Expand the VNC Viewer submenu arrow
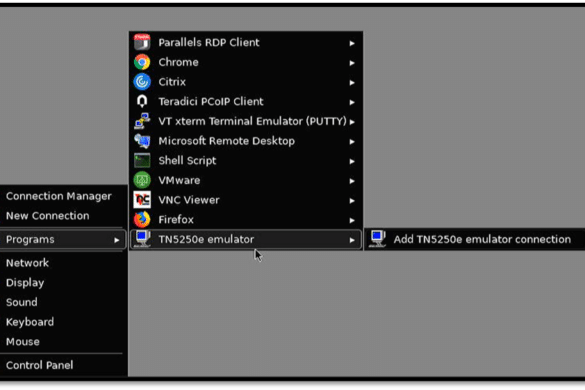The image size is (585, 390). pyautogui.click(x=352, y=201)
